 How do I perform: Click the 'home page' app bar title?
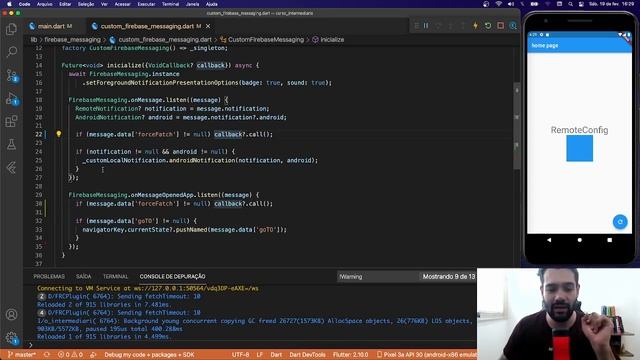coord(544,46)
